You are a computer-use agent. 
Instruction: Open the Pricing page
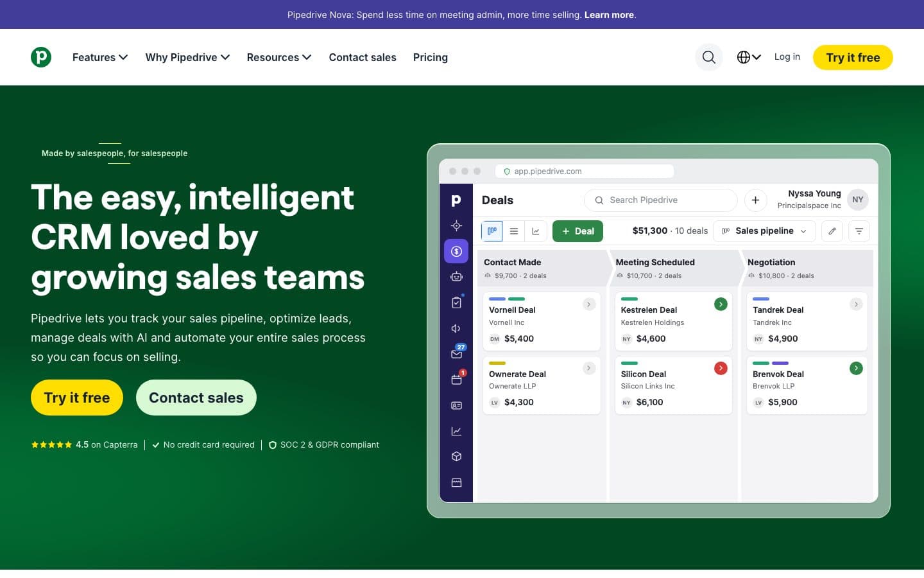point(431,57)
